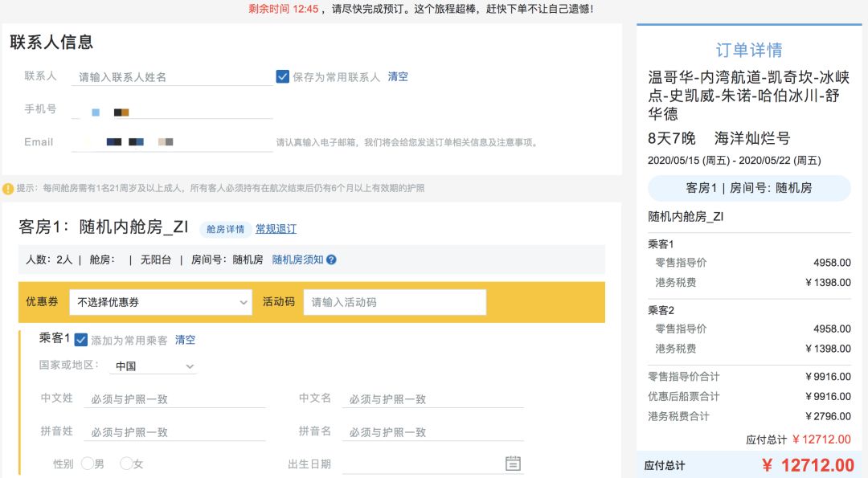Click the 客房1 房间号 随机房 header
Viewport: 868px width, 478px height.
748,188
